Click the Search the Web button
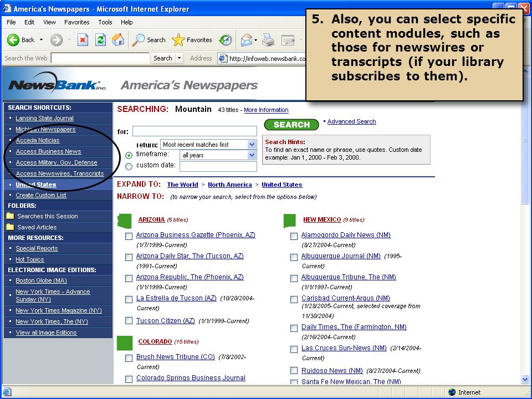Image resolution: width=532 pixels, height=399 pixels. click(x=163, y=58)
